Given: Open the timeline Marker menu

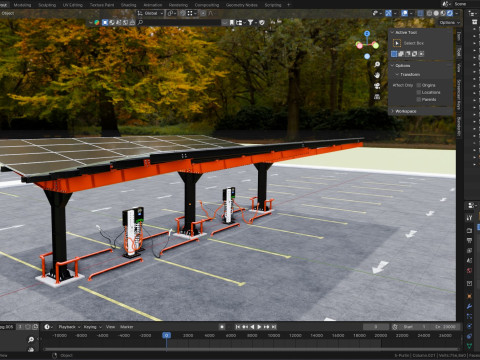Looking at the screenshot, I should point(126,327).
